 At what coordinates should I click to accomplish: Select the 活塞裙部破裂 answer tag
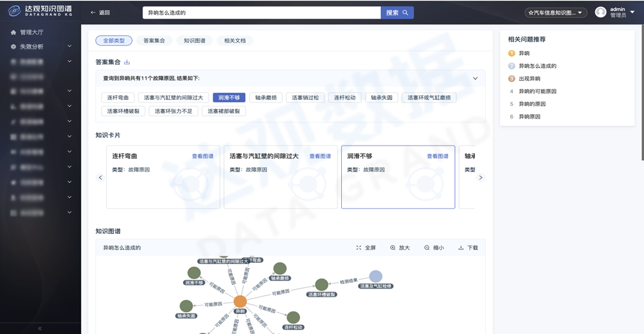tap(223, 111)
